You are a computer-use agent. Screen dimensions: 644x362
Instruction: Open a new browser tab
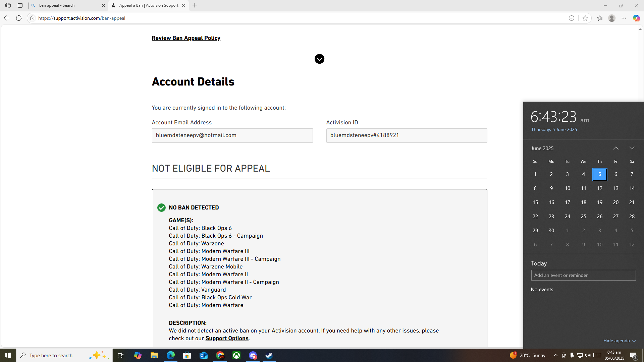(195, 5)
